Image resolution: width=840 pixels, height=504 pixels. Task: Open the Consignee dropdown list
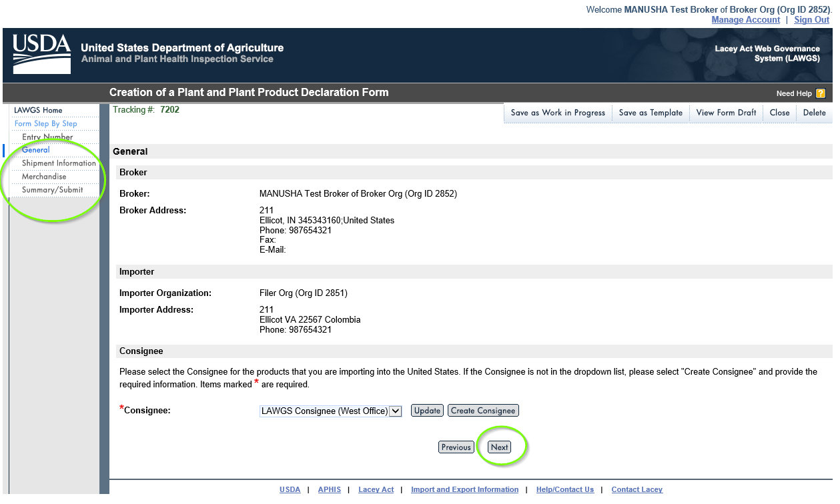pyautogui.click(x=396, y=411)
